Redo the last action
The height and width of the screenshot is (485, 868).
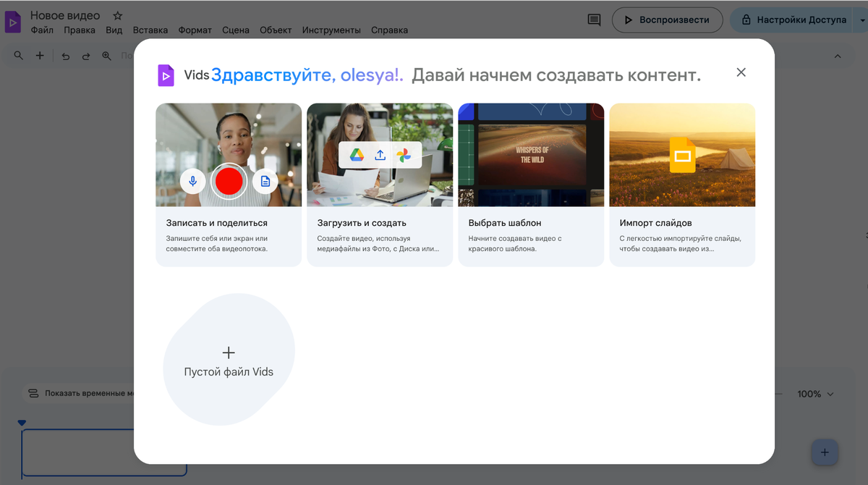pyautogui.click(x=86, y=56)
